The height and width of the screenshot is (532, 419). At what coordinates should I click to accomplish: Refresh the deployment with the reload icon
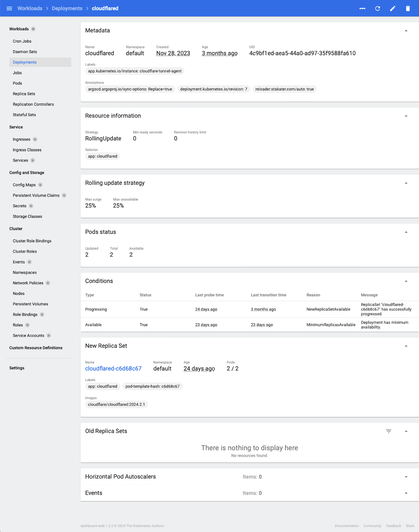click(377, 8)
